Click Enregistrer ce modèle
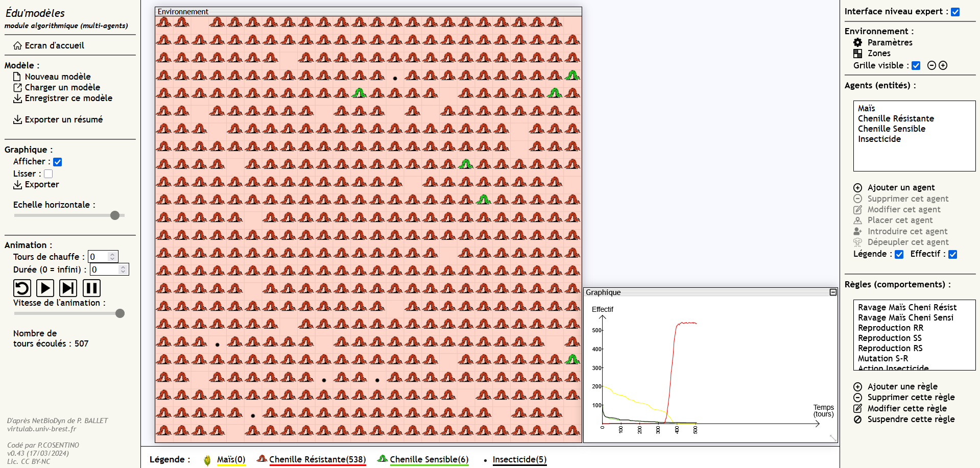Viewport: 980px width, 468px height. (68, 98)
